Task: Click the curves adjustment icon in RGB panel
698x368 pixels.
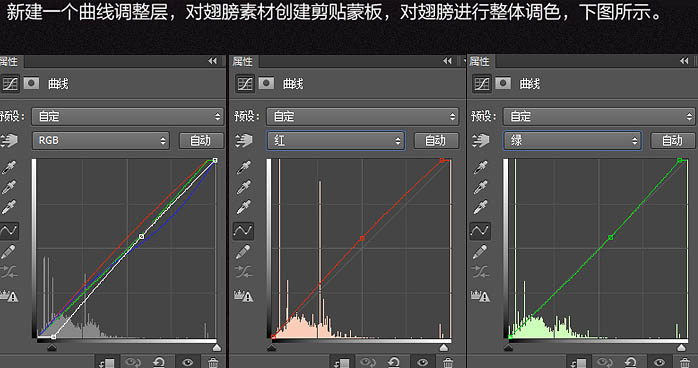Action: (10, 84)
